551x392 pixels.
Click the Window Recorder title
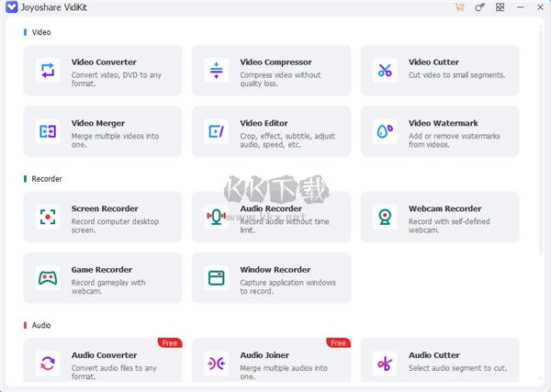point(275,270)
